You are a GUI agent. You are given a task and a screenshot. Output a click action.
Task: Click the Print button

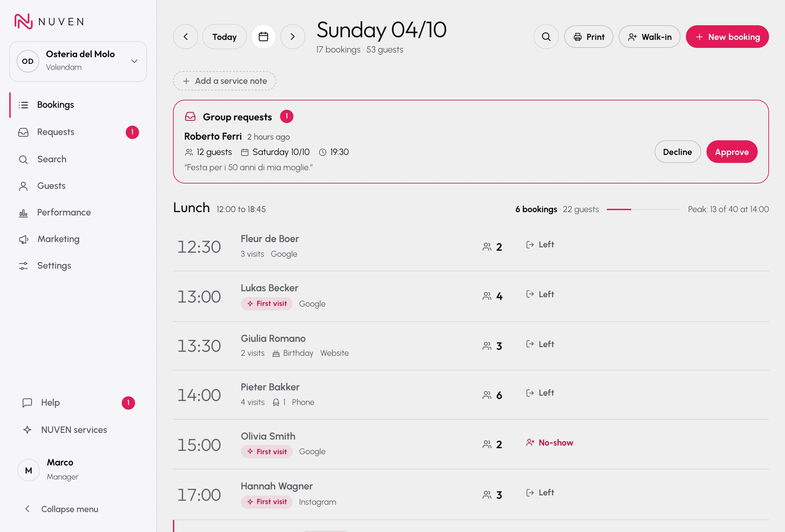click(588, 37)
